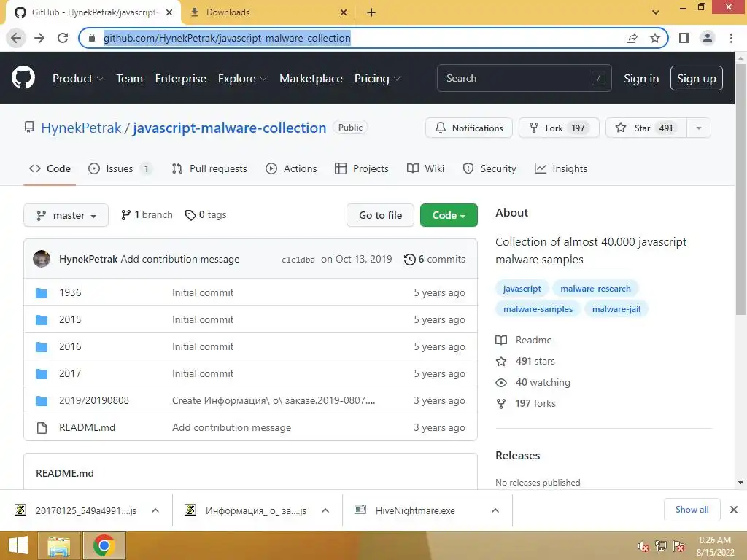Close the downloads bar
The image size is (747, 560).
click(x=734, y=510)
